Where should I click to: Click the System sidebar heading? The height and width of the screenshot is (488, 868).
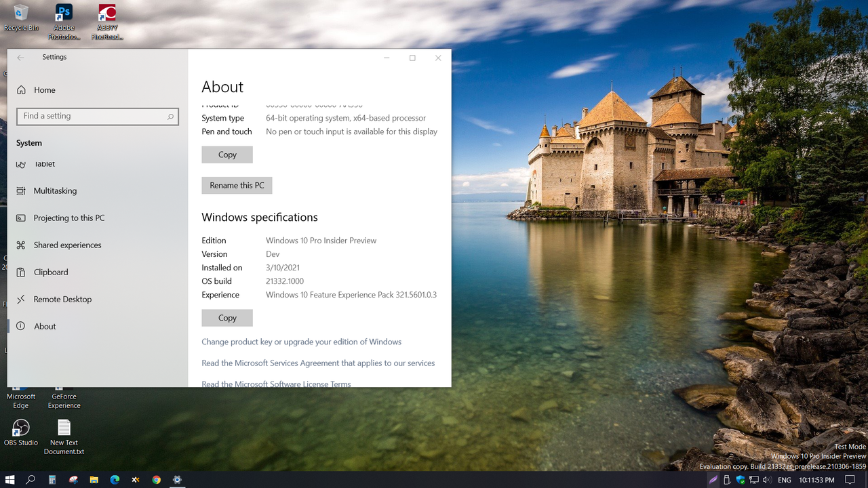29,143
